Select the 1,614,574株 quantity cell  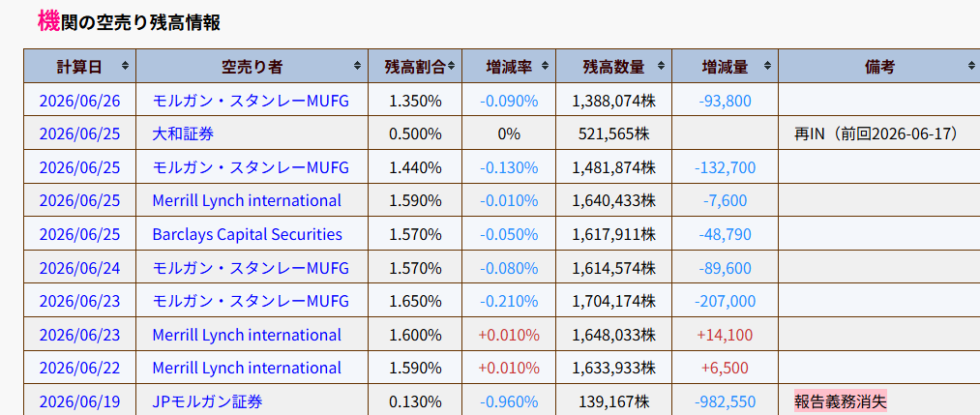click(613, 268)
